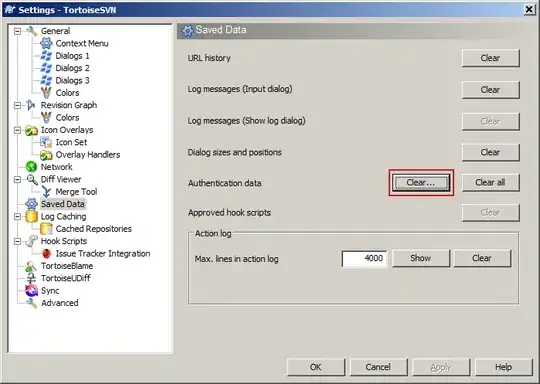Click the Help button
Screen dimensions: 540x384
[x=504, y=367]
